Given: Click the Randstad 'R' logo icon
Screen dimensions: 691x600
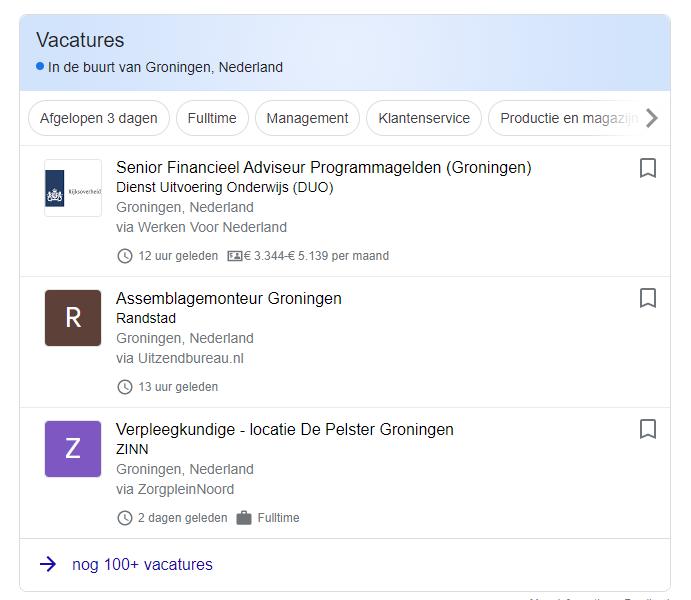Looking at the screenshot, I should tap(73, 318).
